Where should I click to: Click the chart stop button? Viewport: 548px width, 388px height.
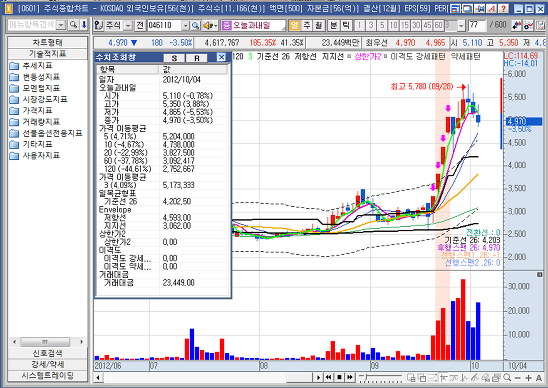(339, 377)
